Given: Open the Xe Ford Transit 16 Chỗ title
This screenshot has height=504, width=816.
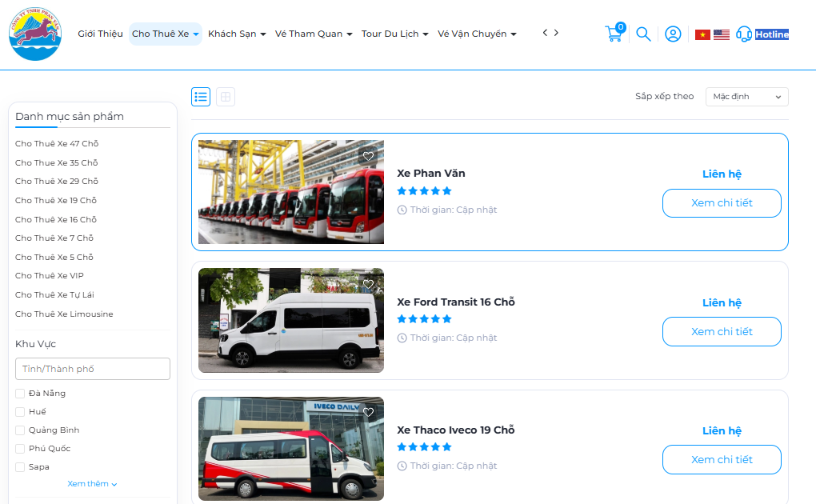Looking at the screenshot, I should point(456,302).
